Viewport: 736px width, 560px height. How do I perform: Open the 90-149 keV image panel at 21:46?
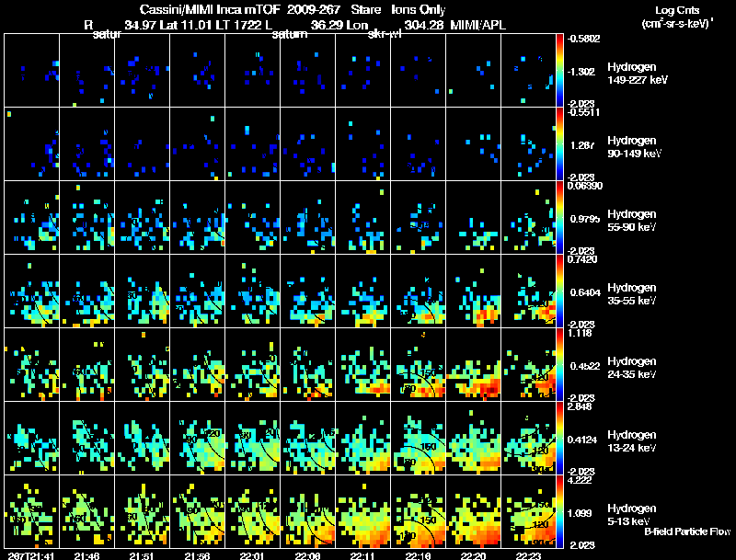pyautogui.click(x=86, y=143)
